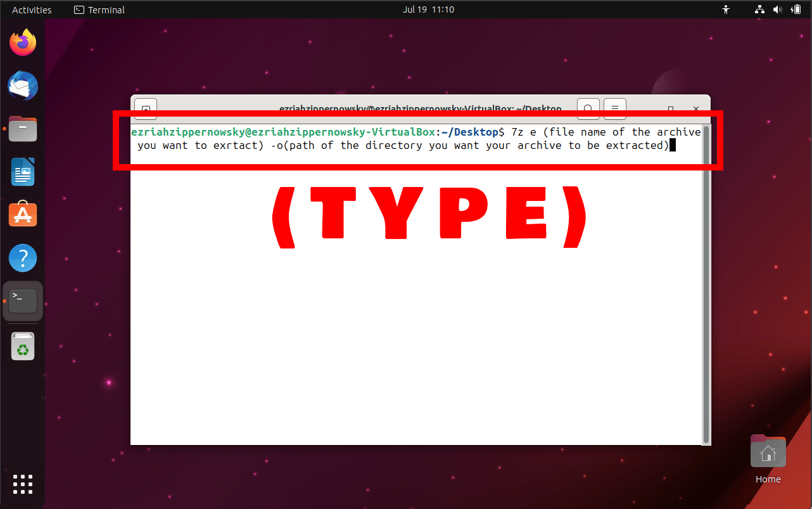812x509 pixels.
Task: Open the terminal hamburger menu
Action: (614, 108)
